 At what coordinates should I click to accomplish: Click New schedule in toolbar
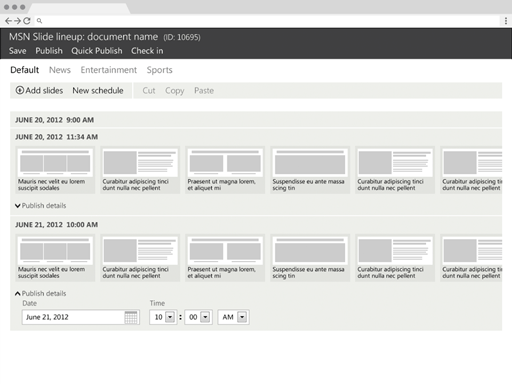pyautogui.click(x=98, y=90)
